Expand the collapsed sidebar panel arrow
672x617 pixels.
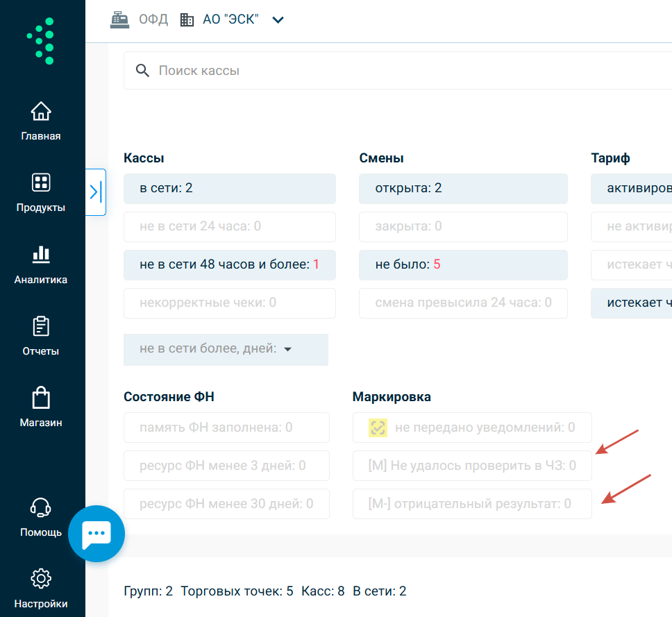click(96, 192)
